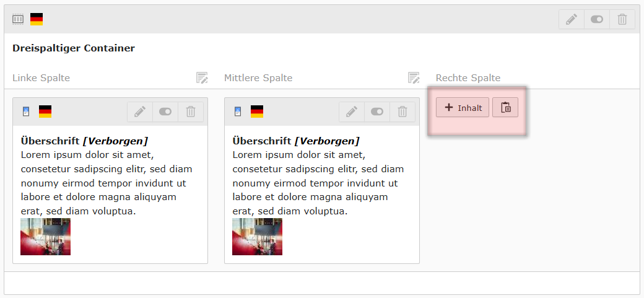Edit the left column content element
The width and height of the screenshot is (644, 298).
pyautogui.click(x=140, y=112)
